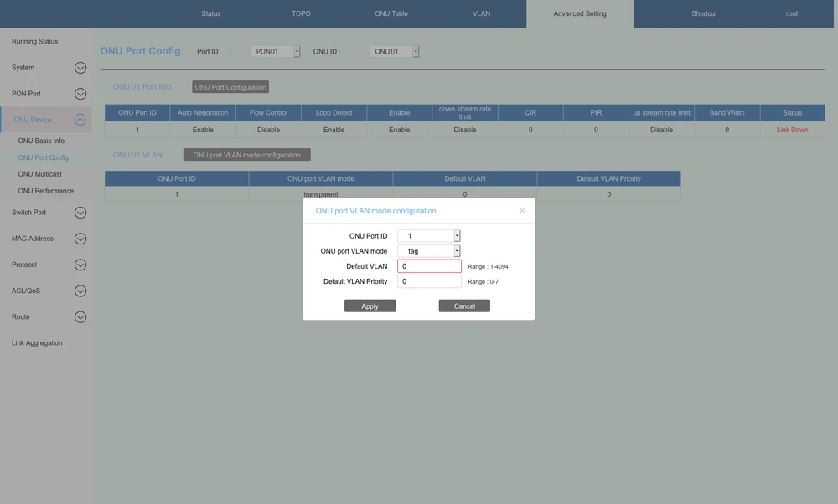Open the ONU Port ID dropdown

pos(457,236)
